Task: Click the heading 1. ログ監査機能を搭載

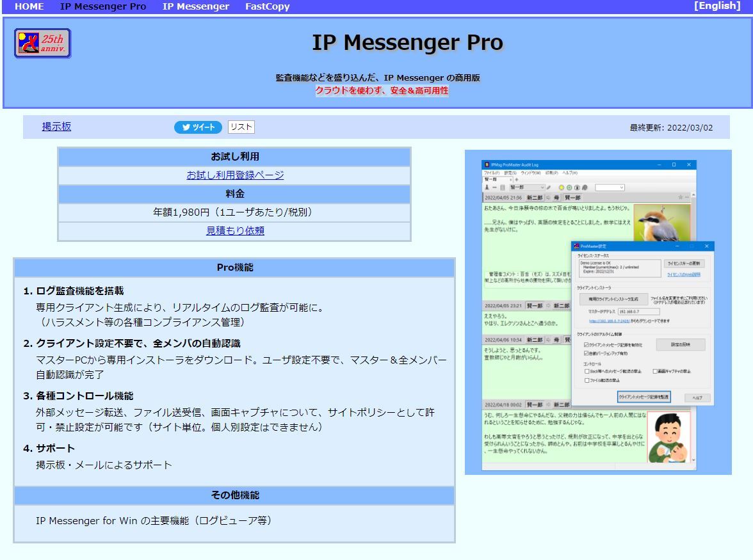Action: point(74,291)
